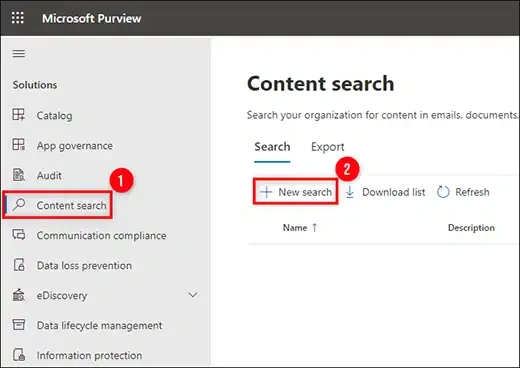Switch to the Export tab

point(327,147)
